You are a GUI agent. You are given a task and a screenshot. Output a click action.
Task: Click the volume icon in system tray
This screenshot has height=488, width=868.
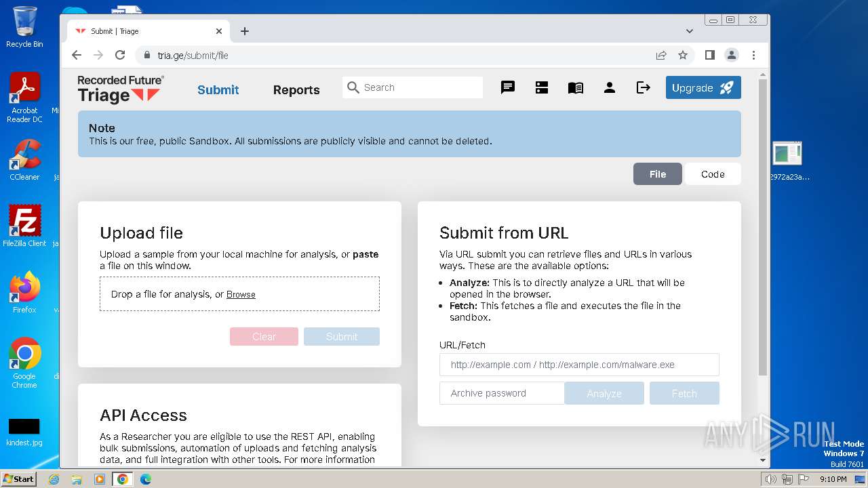[x=771, y=479]
